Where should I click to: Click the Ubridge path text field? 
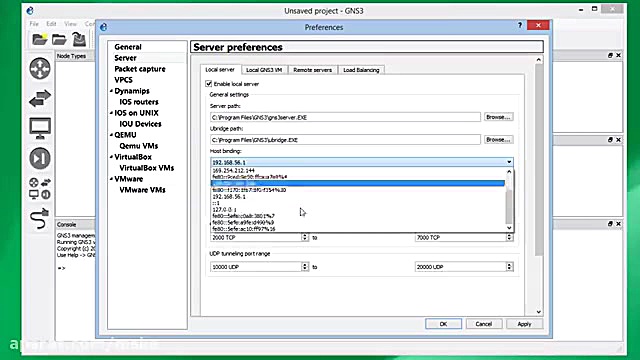point(345,140)
